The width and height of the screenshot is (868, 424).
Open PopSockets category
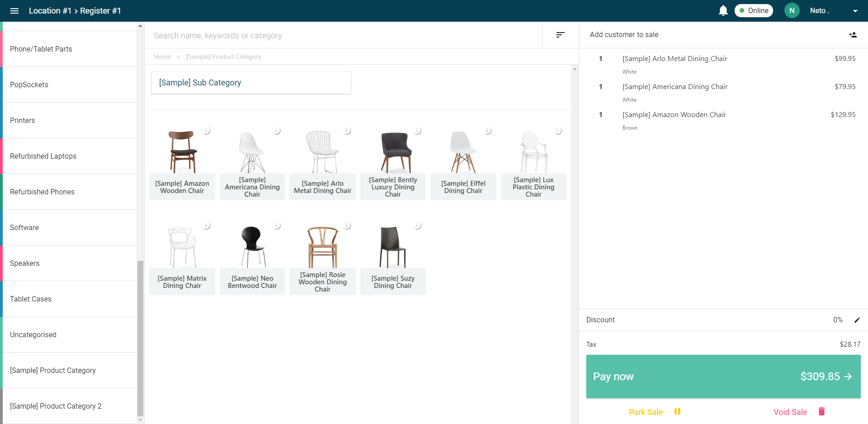(x=68, y=85)
